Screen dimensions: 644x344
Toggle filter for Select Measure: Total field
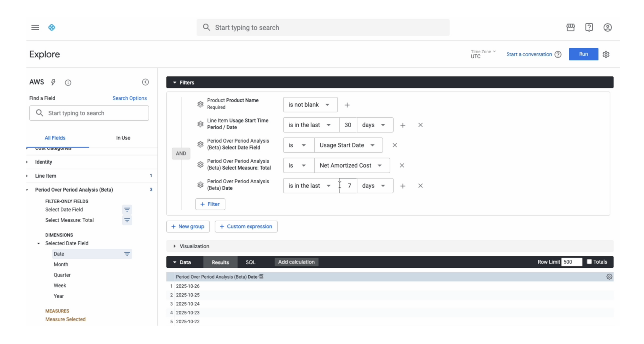coord(127,220)
